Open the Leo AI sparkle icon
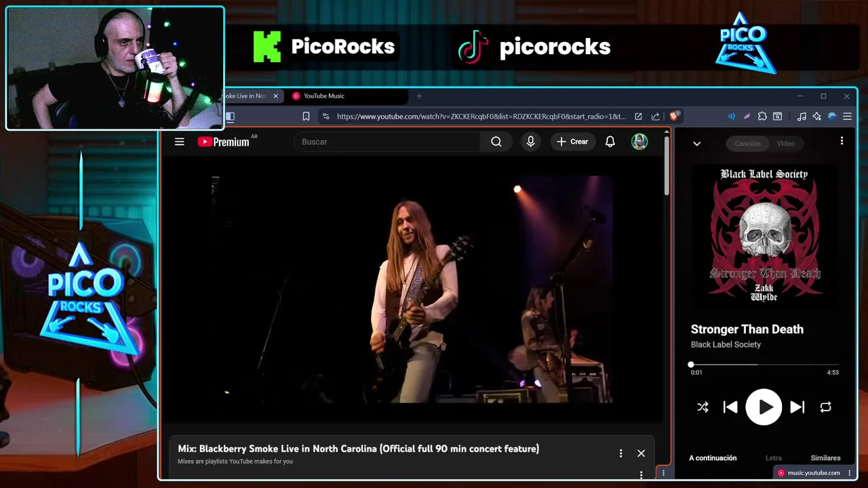This screenshot has width=868, height=488. 817,117
